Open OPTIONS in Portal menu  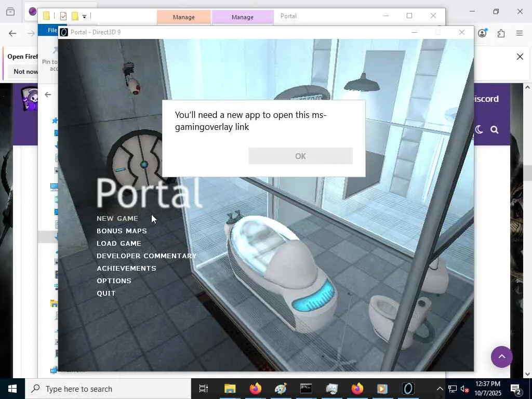pyautogui.click(x=114, y=281)
